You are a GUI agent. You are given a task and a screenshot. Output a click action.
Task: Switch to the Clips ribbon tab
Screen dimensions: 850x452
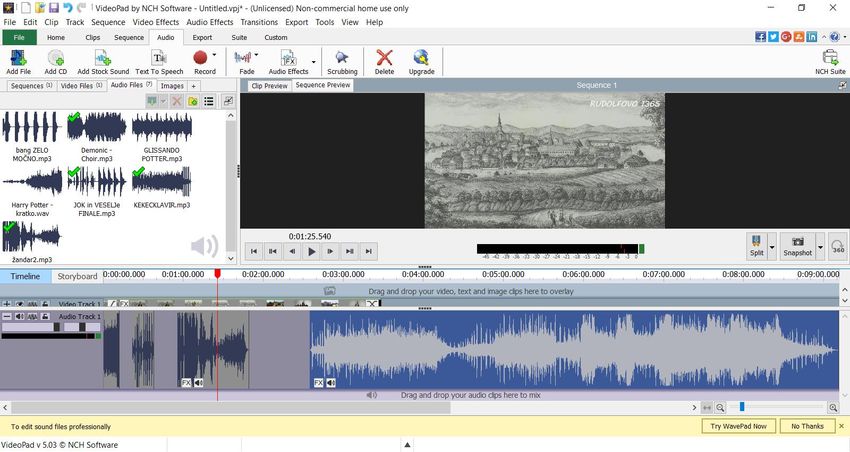coord(93,37)
